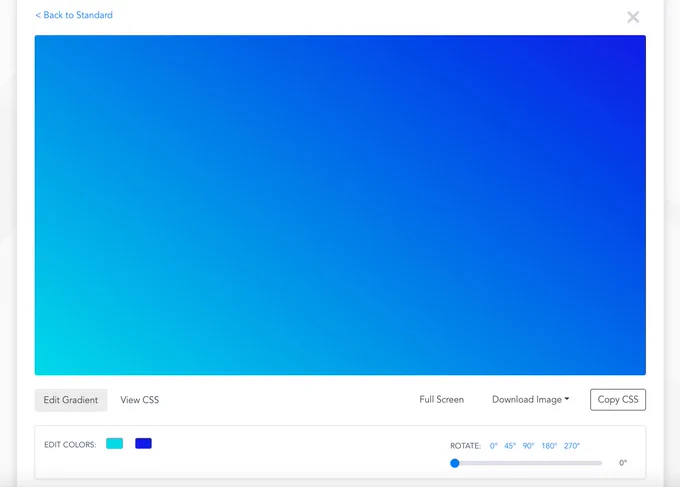Screen dimensions: 680x487
Task: Click the rotation slider handle
Action: pyautogui.click(x=454, y=463)
